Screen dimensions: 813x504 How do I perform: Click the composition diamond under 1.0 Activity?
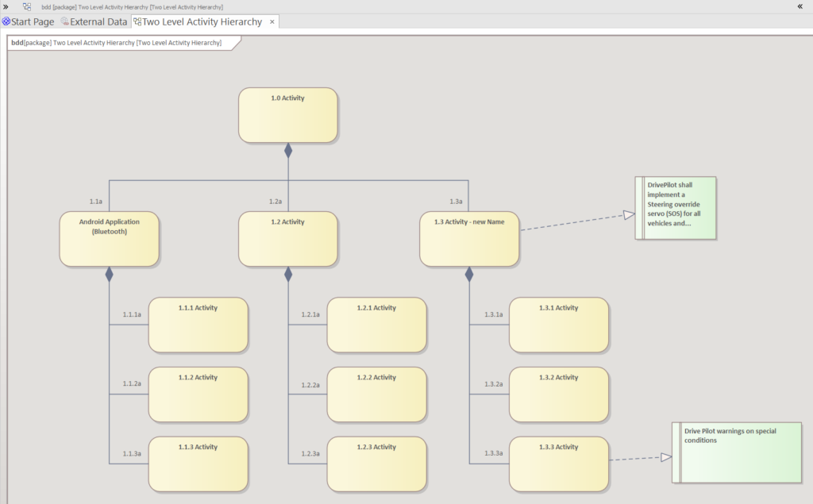click(288, 151)
